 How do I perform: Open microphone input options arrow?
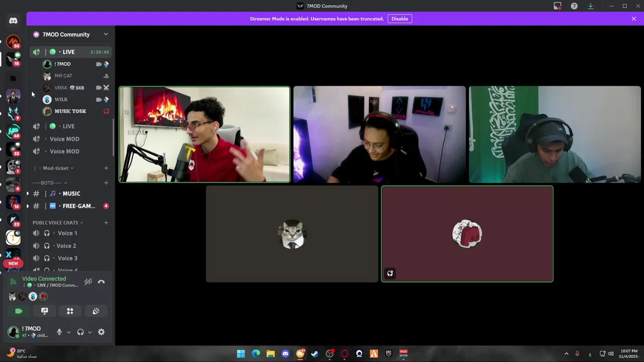click(68, 332)
